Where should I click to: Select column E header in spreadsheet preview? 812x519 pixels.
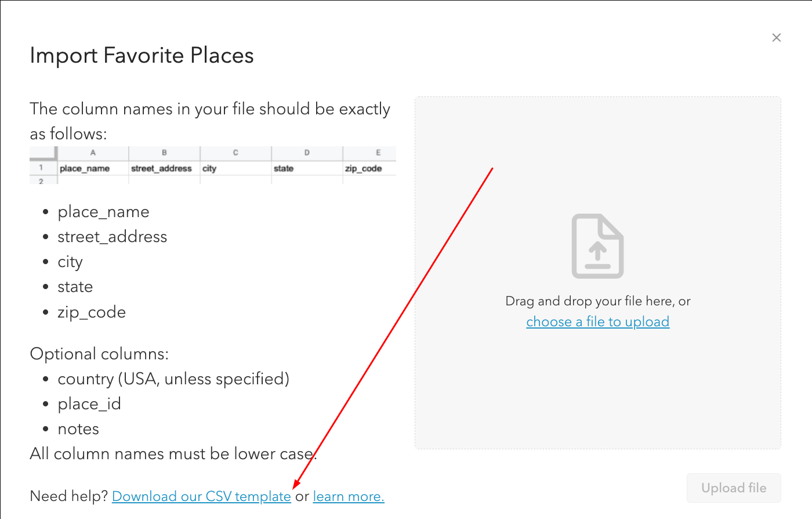click(x=378, y=153)
